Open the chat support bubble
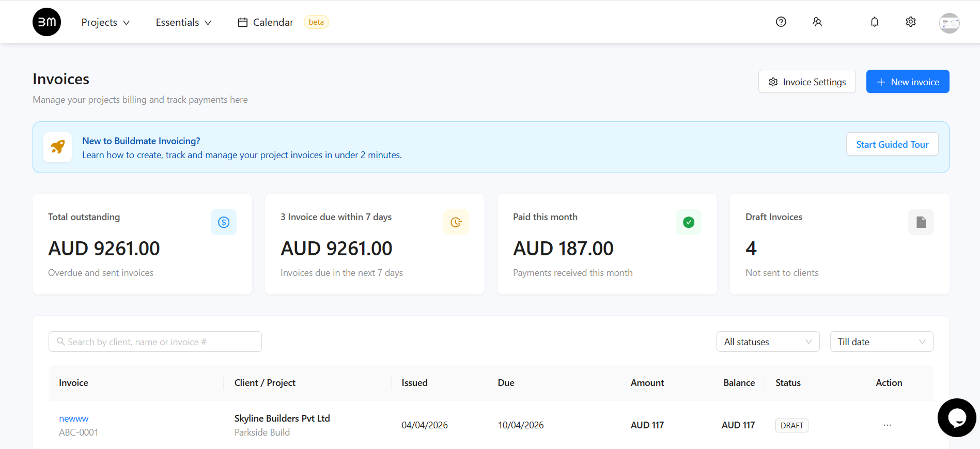This screenshot has width=980, height=449. [957, 417]
